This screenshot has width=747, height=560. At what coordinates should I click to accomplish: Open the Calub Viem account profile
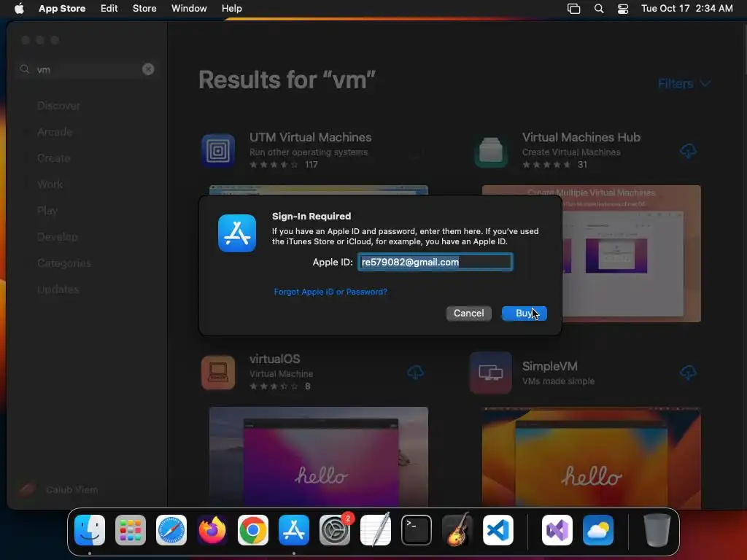(58, 489)
